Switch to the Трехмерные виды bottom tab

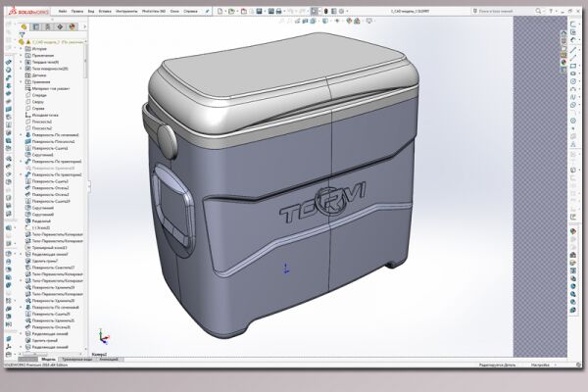pos(76,360)
